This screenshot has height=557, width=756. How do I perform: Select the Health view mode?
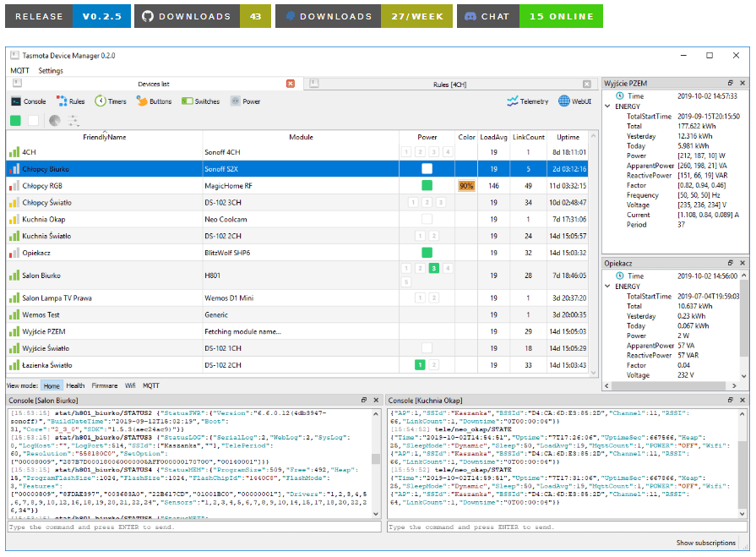click(76, 385)
